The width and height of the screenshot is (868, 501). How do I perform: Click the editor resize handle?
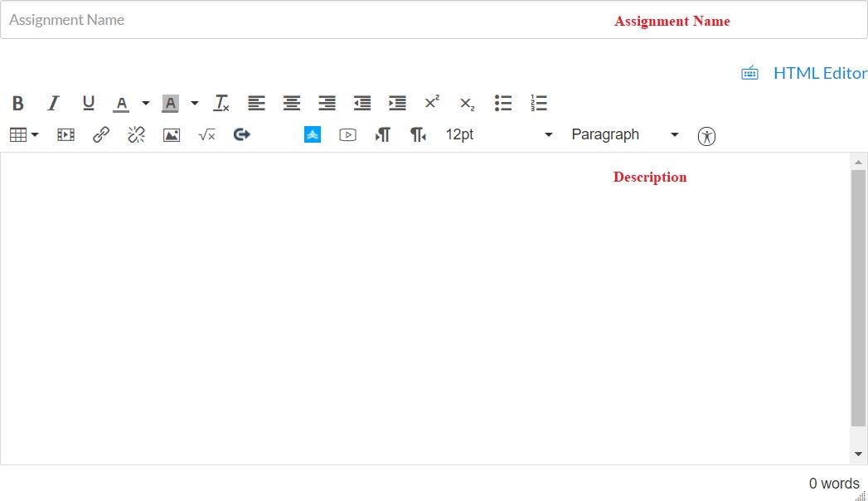tap(861, 496)
